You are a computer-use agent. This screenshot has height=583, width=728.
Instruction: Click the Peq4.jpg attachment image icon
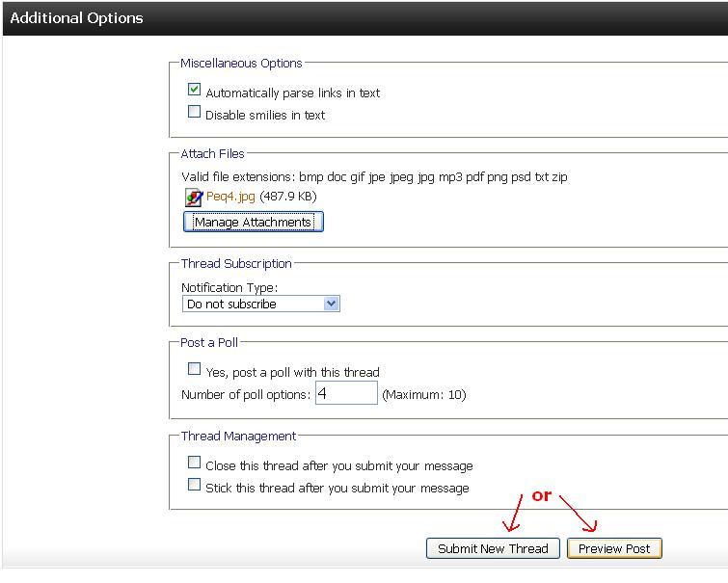point(193,197)
